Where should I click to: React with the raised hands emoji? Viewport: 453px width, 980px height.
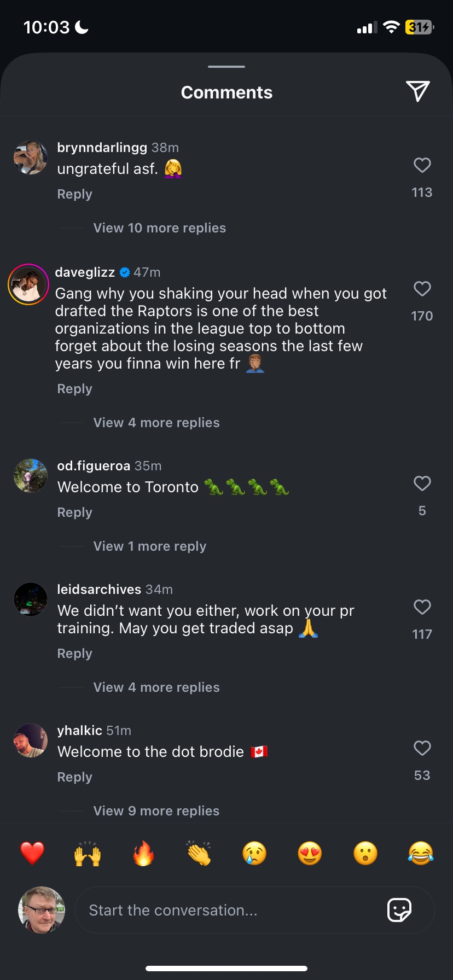88,853
